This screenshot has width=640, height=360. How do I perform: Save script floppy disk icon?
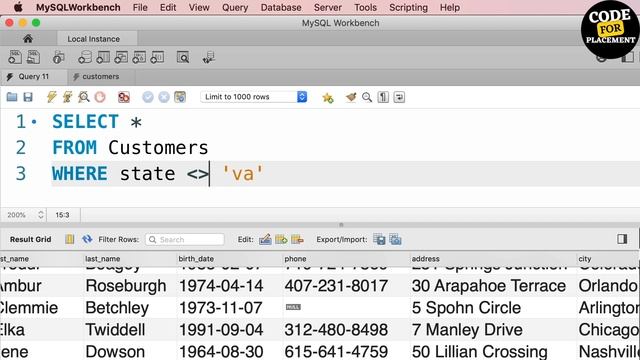click(28, 97)
